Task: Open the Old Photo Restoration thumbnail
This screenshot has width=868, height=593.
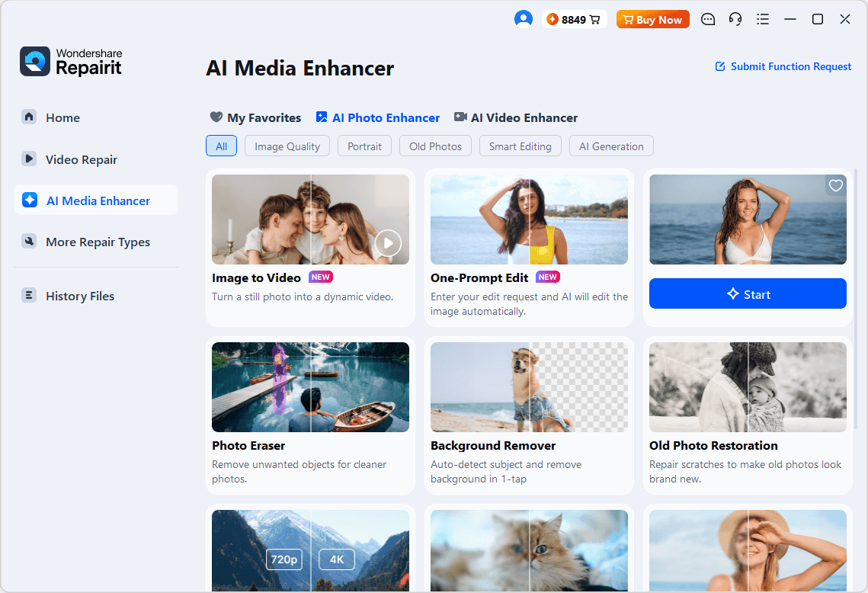Action: (748, 387)
